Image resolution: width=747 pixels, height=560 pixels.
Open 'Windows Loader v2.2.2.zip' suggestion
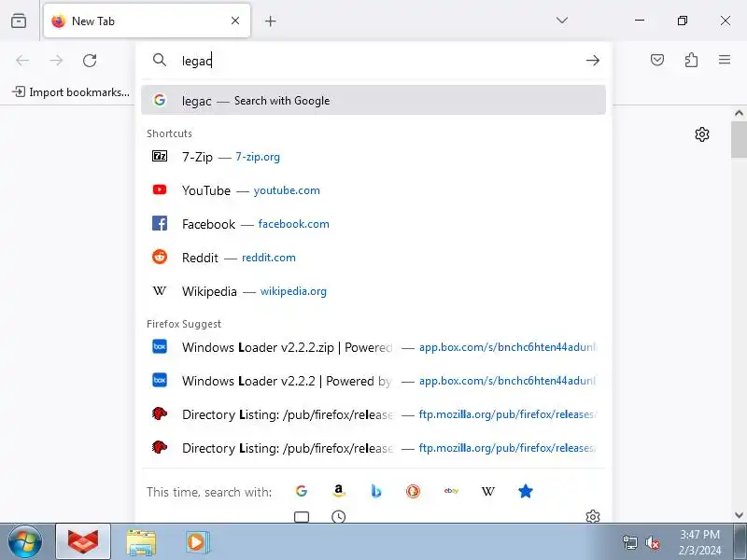point(373,347)
